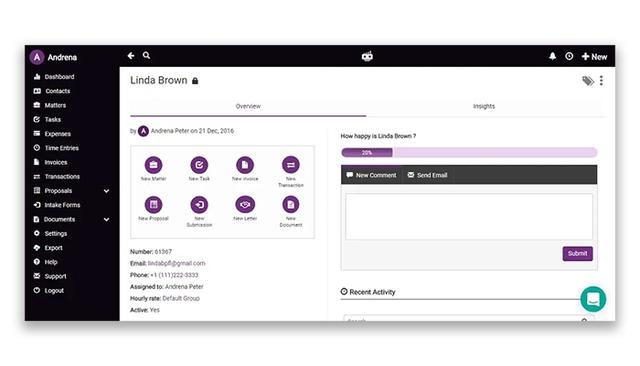Click the phone number +1 (111)222-3333
The width and height of the screenshot is (640, 366).
(x=174, y=275)
